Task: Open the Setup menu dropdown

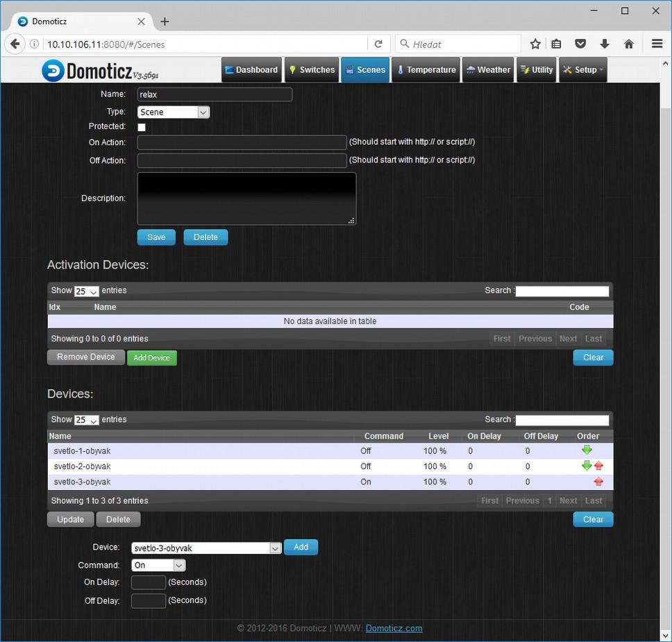Action: point(583,69)
